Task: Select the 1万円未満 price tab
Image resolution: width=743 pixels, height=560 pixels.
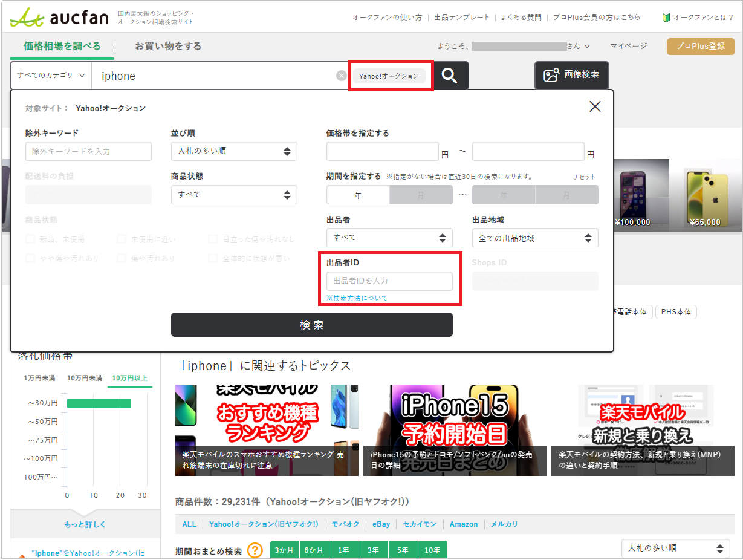Action: [39, 378]
